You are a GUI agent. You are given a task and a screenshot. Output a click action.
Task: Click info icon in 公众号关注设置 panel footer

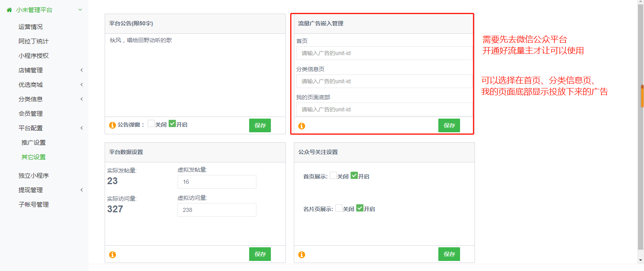tap(301, 255)
